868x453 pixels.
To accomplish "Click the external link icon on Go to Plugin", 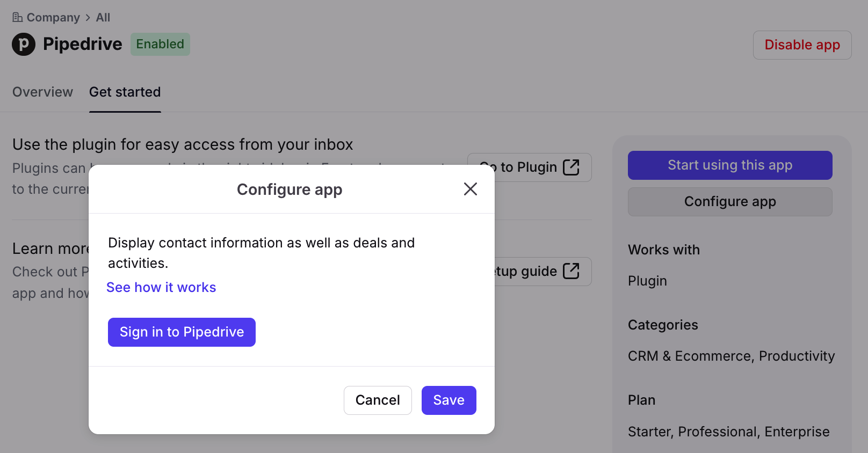I will click(x=571, y=167).
